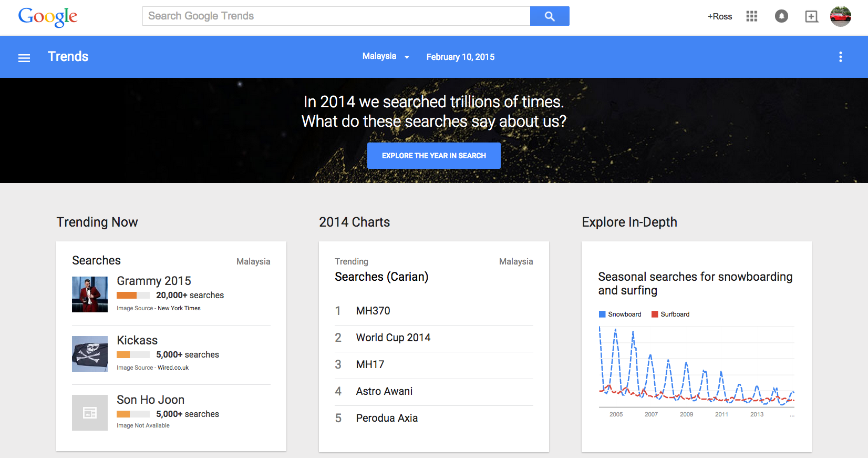Select World Cup 2014 chart entry
The image size is (868, 458).
click(x=393, y=338)
